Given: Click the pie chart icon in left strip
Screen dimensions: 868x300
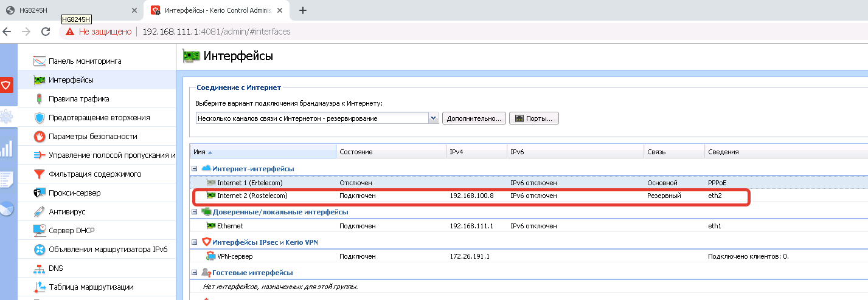Looking at the screenshot, I should point(7,210).
